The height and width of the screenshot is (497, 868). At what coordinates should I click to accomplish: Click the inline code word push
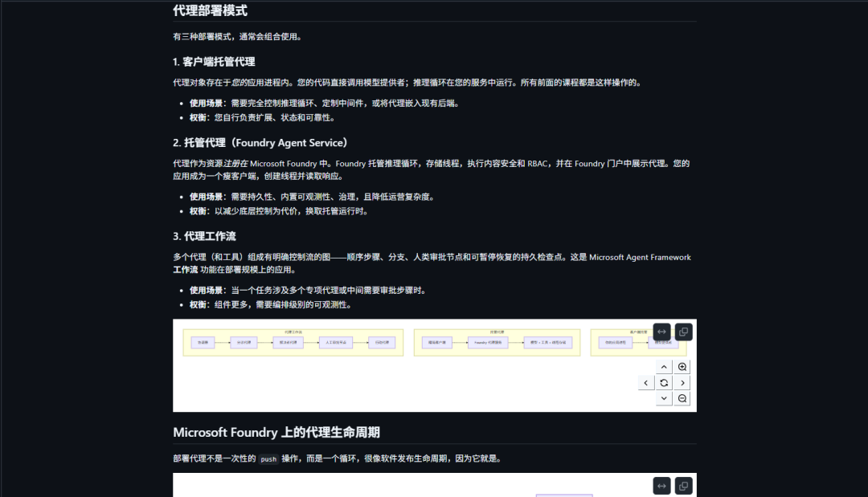tap(268, 458)
